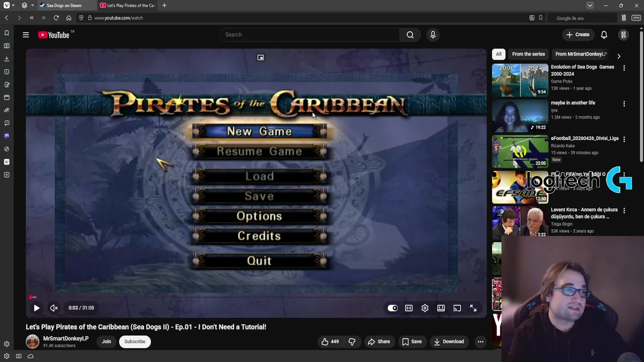Open the History clock panel
Screen dimensions: 644x362
pos(7,71)
